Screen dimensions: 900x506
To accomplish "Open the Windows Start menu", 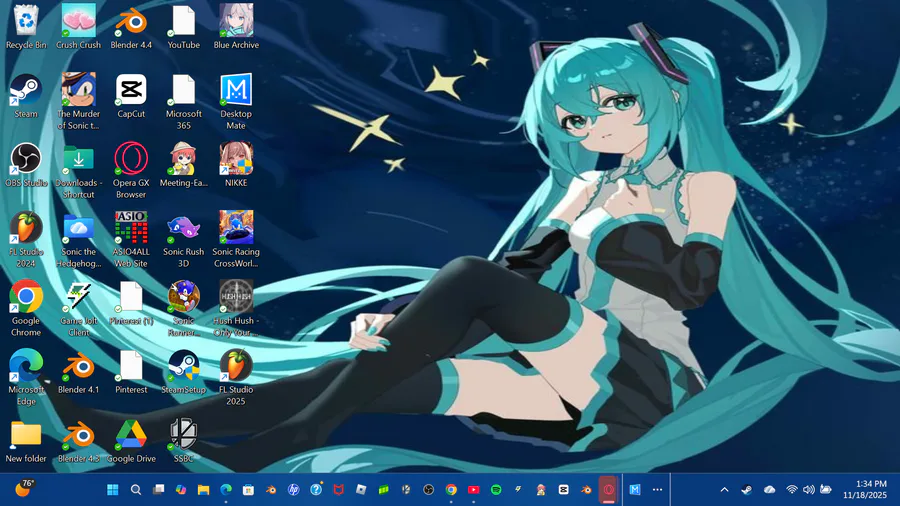I will click(x=112, y=489).
